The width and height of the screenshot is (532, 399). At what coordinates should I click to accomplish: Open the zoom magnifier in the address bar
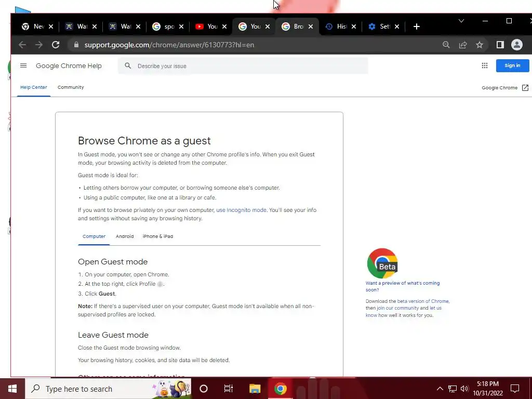pyautogui.click(x=446, y=45)
